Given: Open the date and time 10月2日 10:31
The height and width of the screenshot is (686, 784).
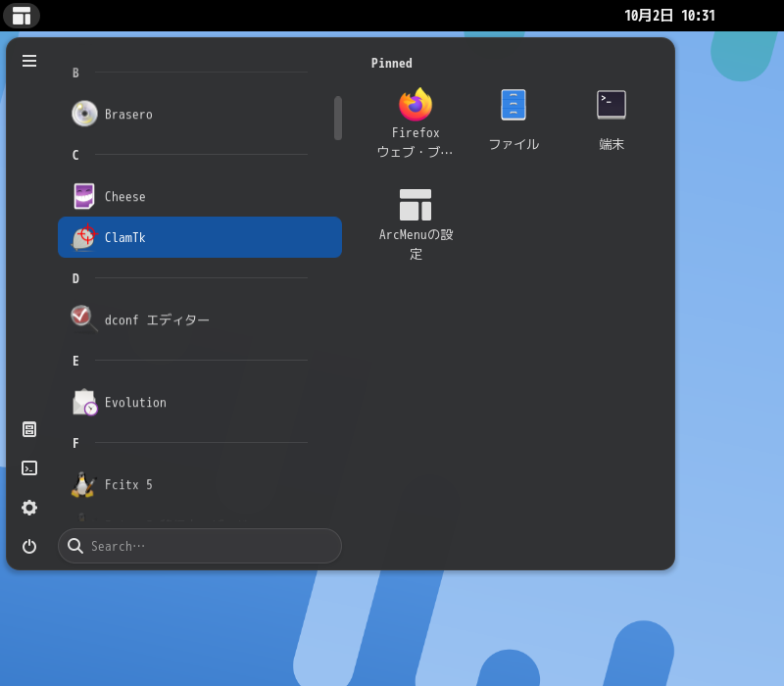Looking at the screenshot, I should coord(669,16).
